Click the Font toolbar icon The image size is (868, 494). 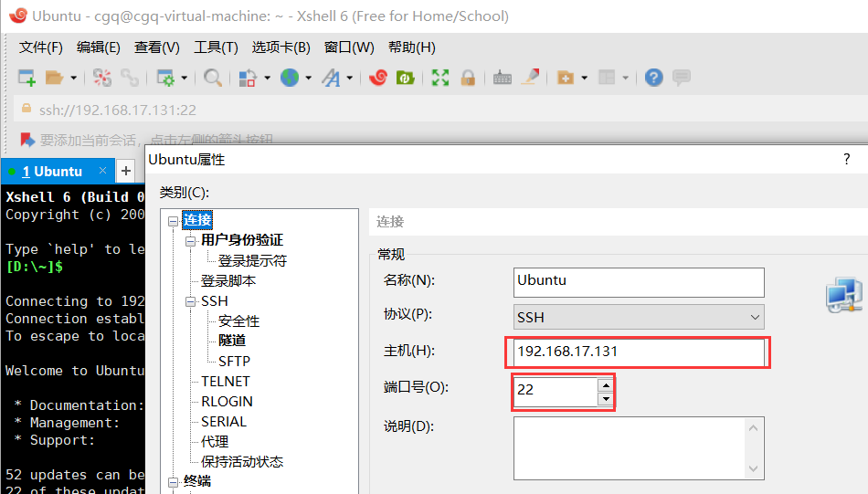(x=331, y=78)
